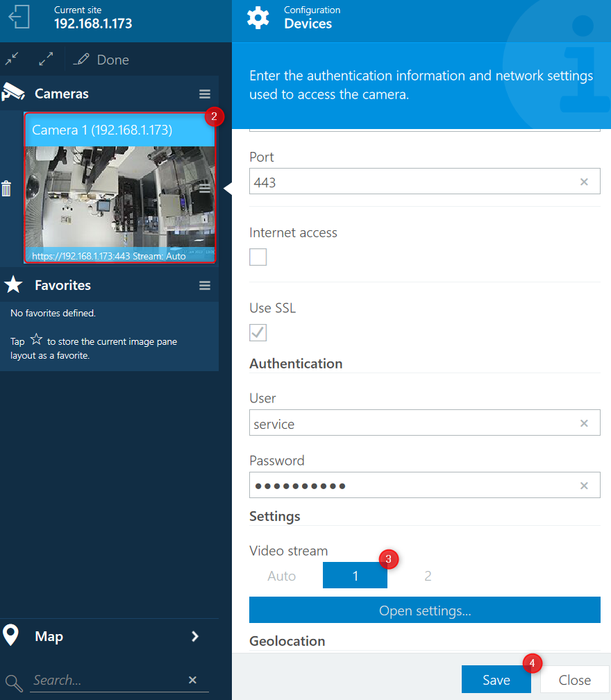611x700 pixels.
Task: Click the Map pin icon
Action: pyautogui.click(x=10, y=635)
